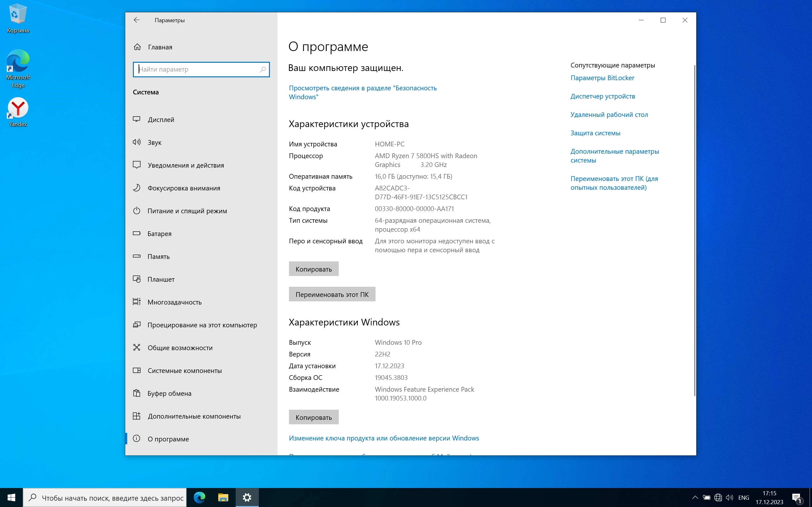Open the Диспетчер устройств link
Image resolution: width=812 pixels, height=507 pixels.
[x=603, y=96]
